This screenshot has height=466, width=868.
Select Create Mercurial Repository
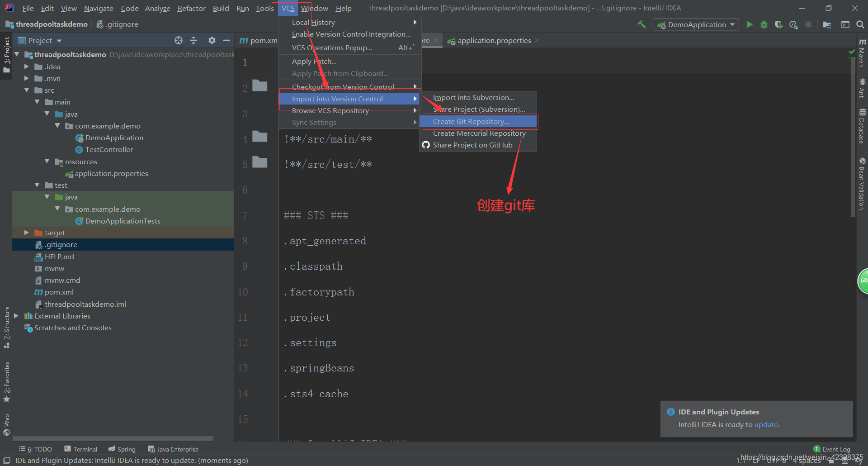click(x=479, y=133)
